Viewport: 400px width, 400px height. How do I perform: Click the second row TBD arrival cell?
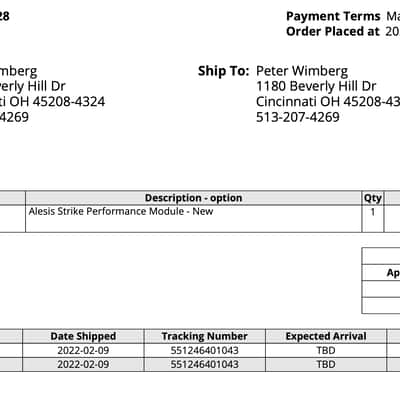[x=326, y=365]
